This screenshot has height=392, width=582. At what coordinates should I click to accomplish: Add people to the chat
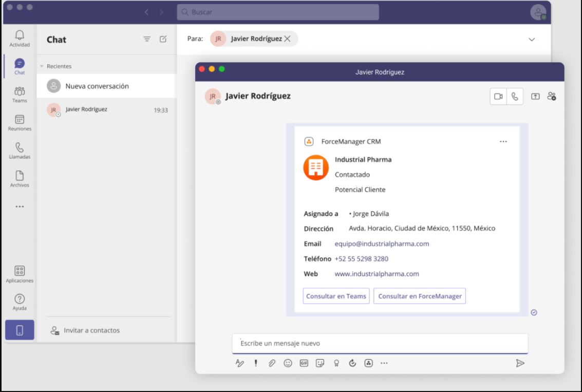click(x=552, y=97)
